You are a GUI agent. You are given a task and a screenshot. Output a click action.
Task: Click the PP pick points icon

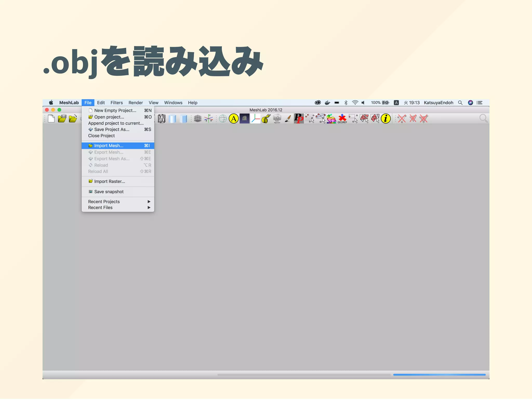(299, 119)
